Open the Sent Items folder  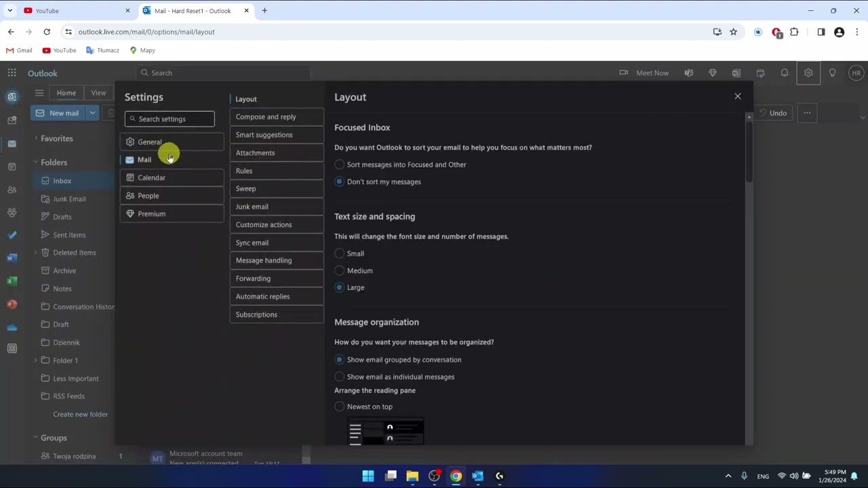(69, 235)
